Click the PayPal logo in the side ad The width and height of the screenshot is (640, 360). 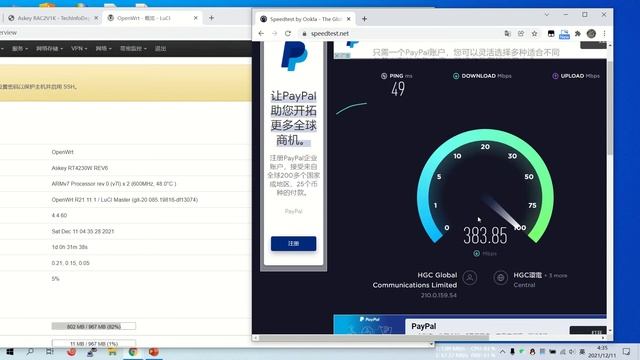coord(294,56)
